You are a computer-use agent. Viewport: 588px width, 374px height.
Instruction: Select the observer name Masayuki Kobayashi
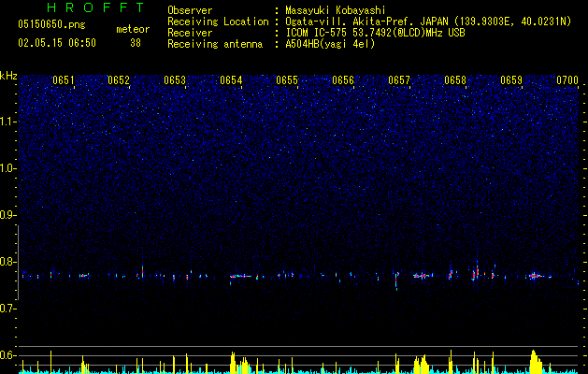tap(336, 10)
